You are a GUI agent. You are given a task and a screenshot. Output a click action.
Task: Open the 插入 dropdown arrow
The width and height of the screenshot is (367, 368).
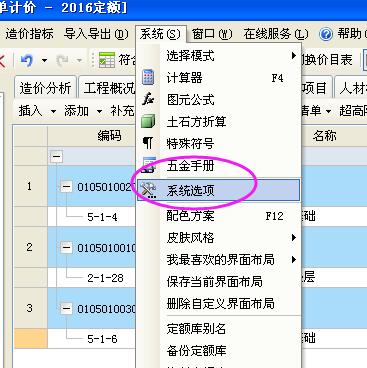53,111
